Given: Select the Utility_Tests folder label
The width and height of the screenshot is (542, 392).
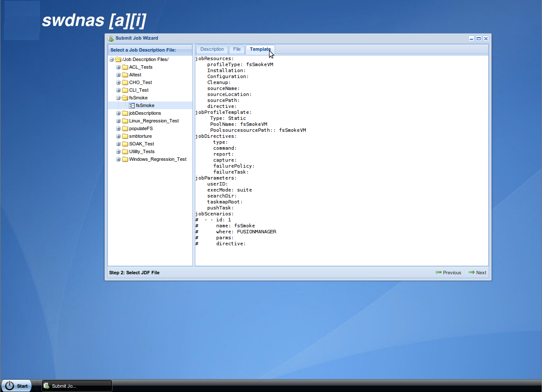Looking at the screenshot, I should point(142,151).
